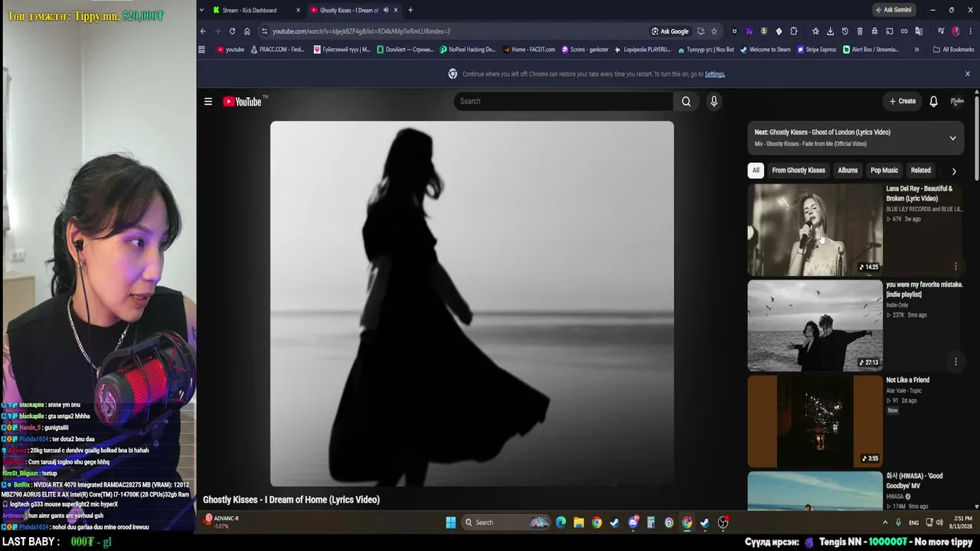Open the YouTube account avatar menu

point(957,101)
